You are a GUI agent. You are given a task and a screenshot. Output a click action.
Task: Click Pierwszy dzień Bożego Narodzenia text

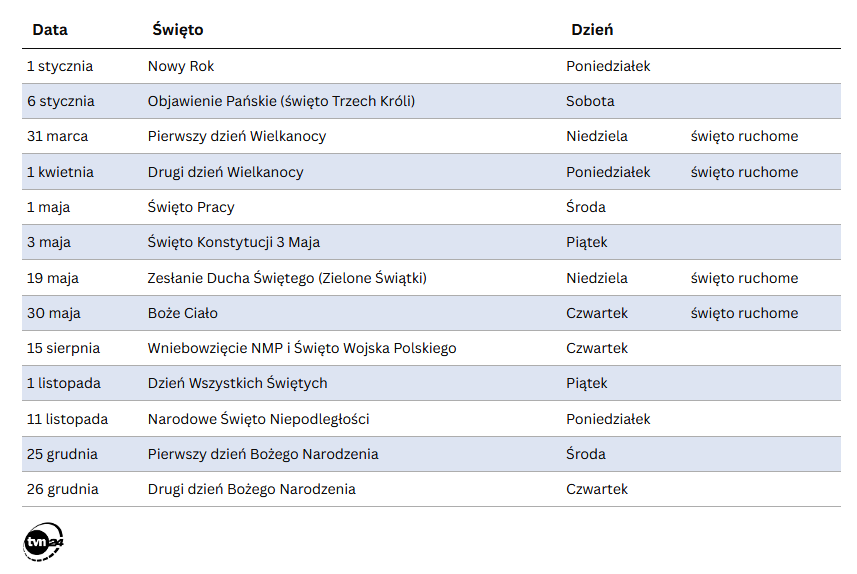(x=263, y=454)
